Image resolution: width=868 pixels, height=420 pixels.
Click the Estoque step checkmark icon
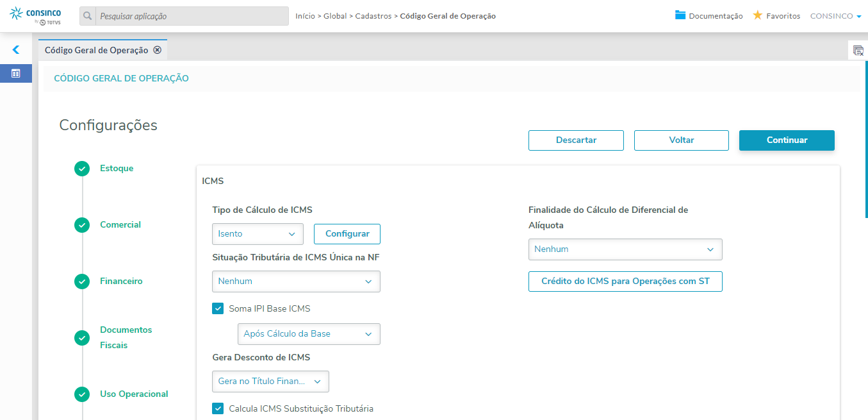82,169
